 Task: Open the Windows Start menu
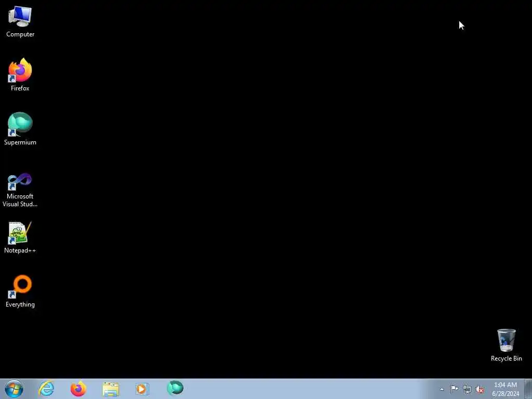(x=14, y=389)
